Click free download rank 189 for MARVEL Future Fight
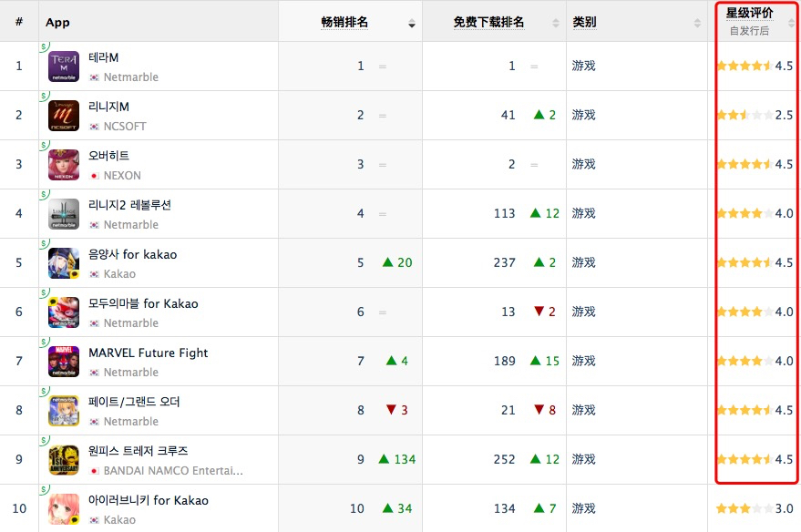Image resolution: width=801 pixels, height=532 pixels. click(504, 362)
